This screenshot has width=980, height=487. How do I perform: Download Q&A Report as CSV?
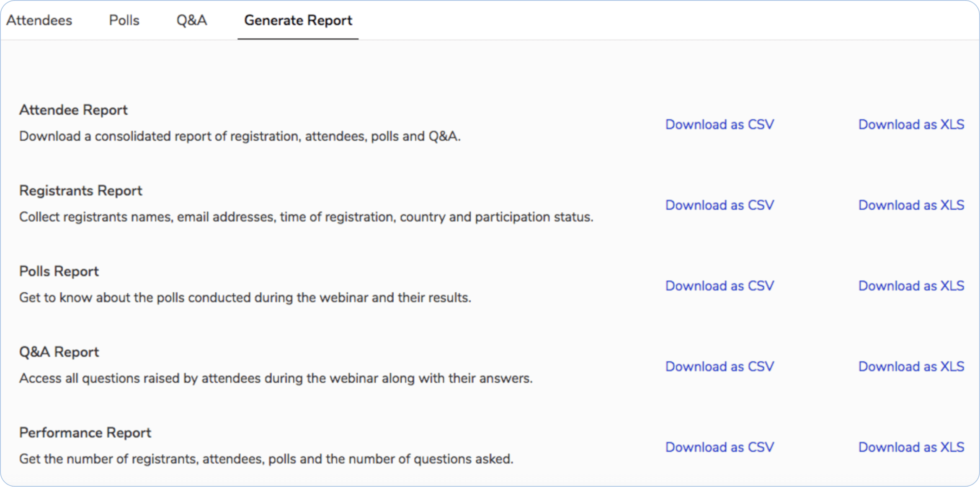click(720, 366)
